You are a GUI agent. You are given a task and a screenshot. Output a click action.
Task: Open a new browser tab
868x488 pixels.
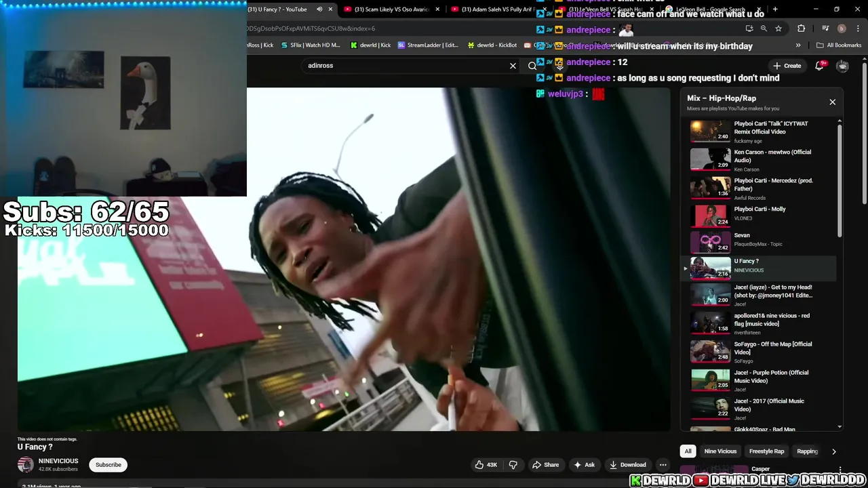point(775,9)
